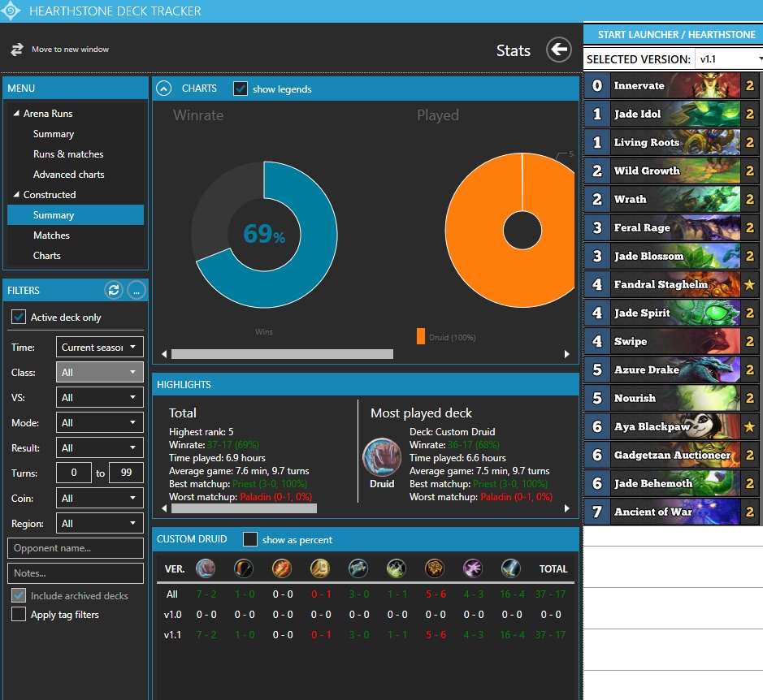Click the Warrior sword class icon column
The height and width of the screenshot is (700, 763).
pyautogui.click(x=511, y=568)
